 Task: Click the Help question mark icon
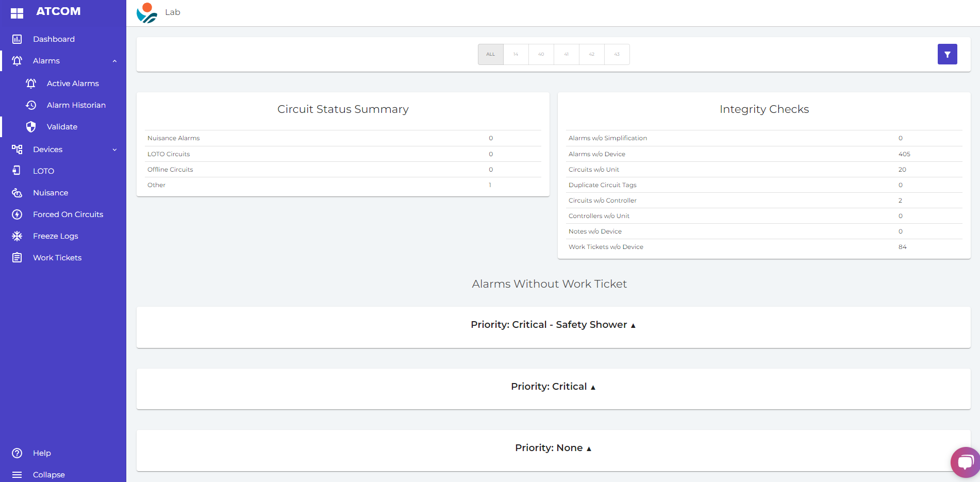point(17,453)
